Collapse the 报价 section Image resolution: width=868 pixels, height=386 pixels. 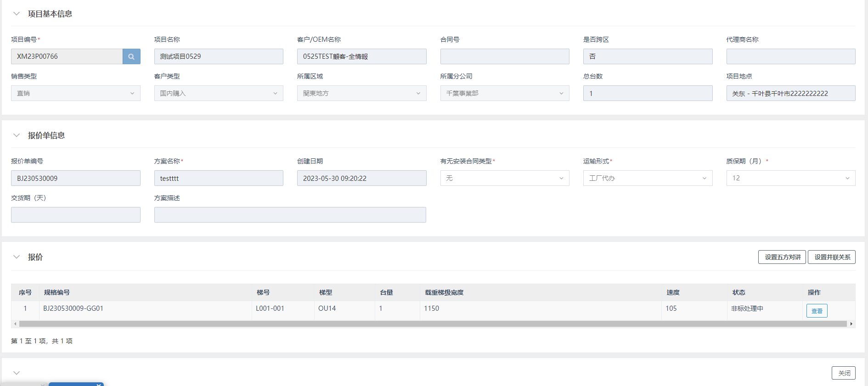[17, 257]
